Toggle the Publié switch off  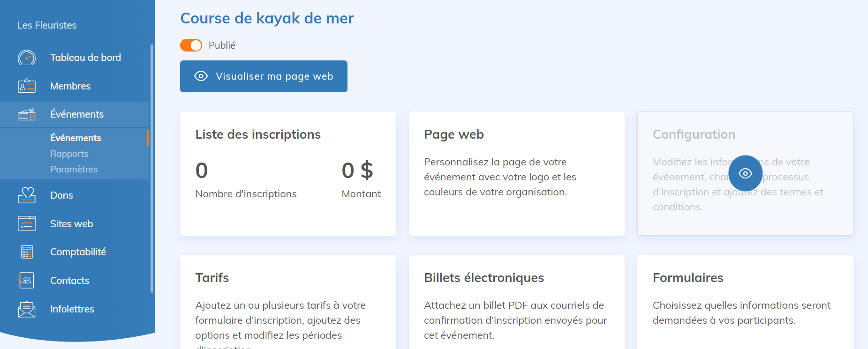(191, 45)
